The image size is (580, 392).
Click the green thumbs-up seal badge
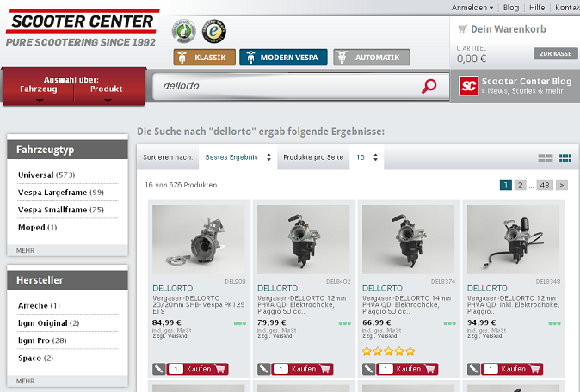[184, 32]
